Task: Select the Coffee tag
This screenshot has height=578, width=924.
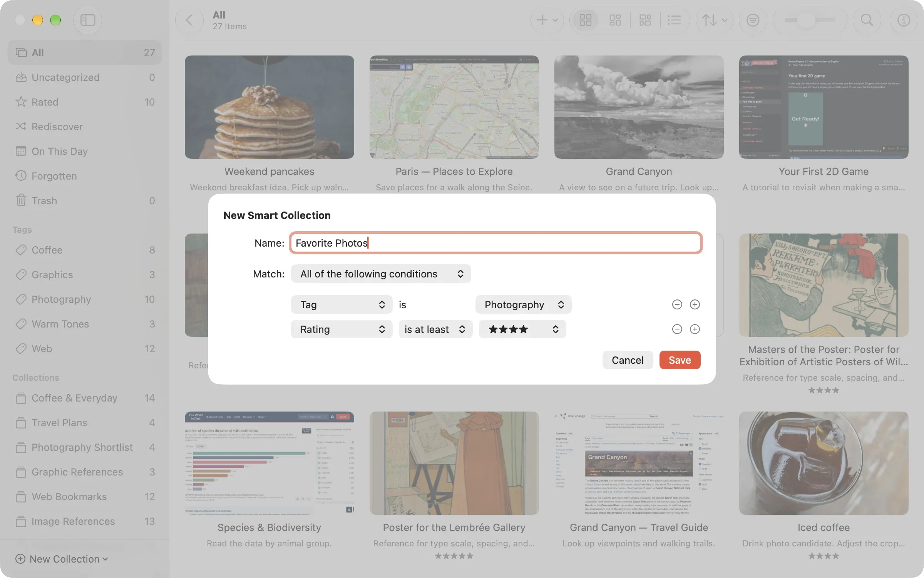Action: (85, 250)
